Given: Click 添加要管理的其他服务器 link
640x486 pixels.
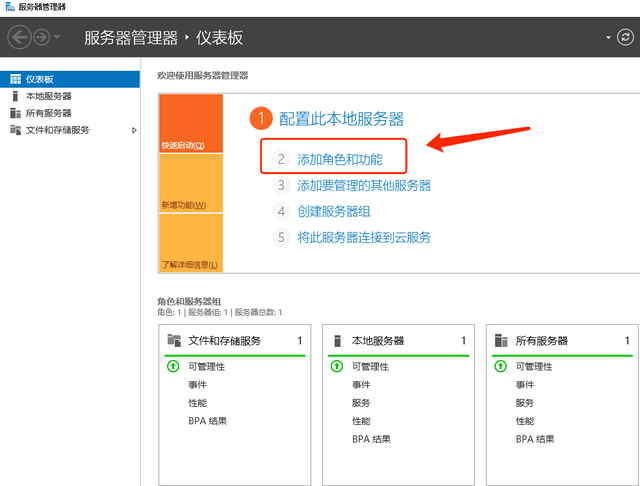Looking at the screenshot, I should point(364,185).
